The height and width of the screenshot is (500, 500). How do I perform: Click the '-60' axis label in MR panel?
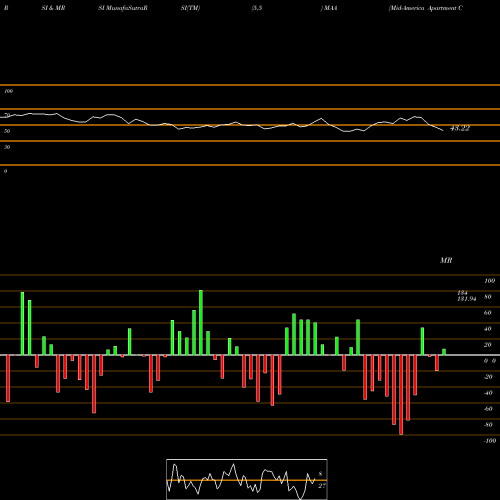click(488, 409)
